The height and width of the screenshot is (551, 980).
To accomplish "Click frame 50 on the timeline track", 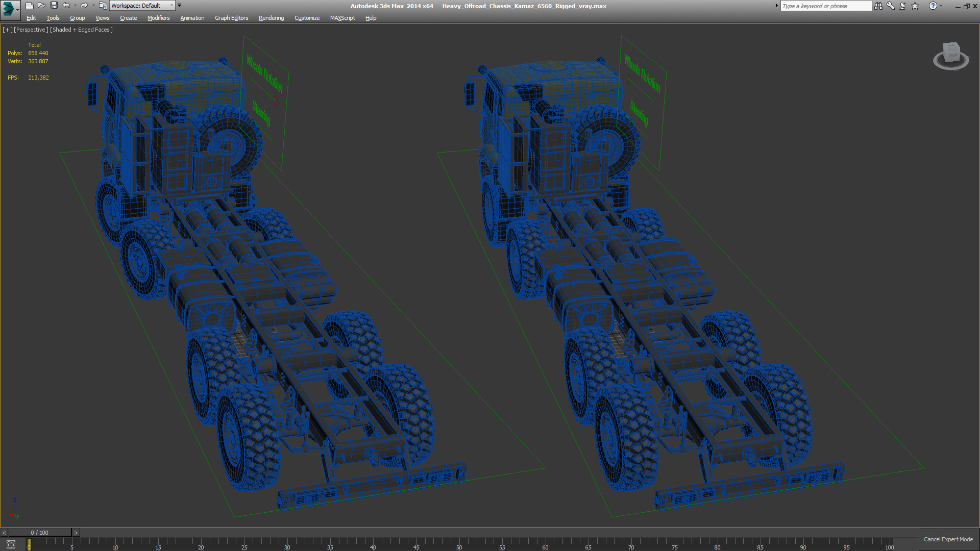I will 459,544.
